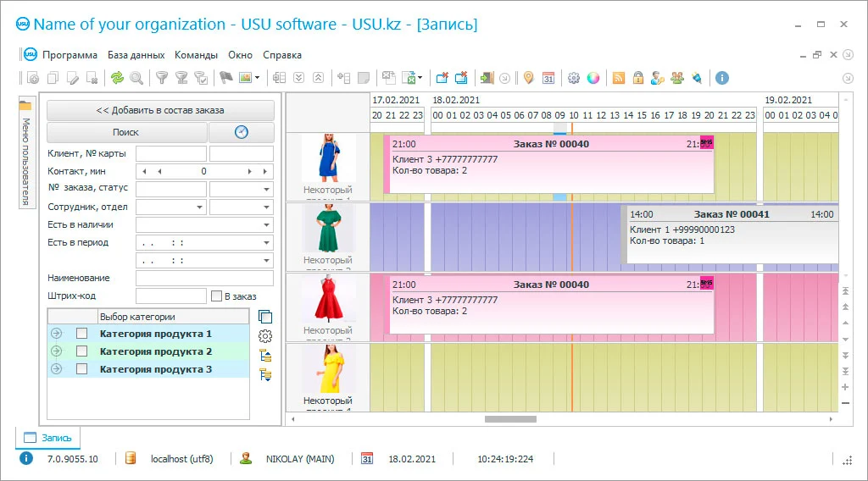Click the map location pin icon
868x481 pixels.
tap(529, 78)
